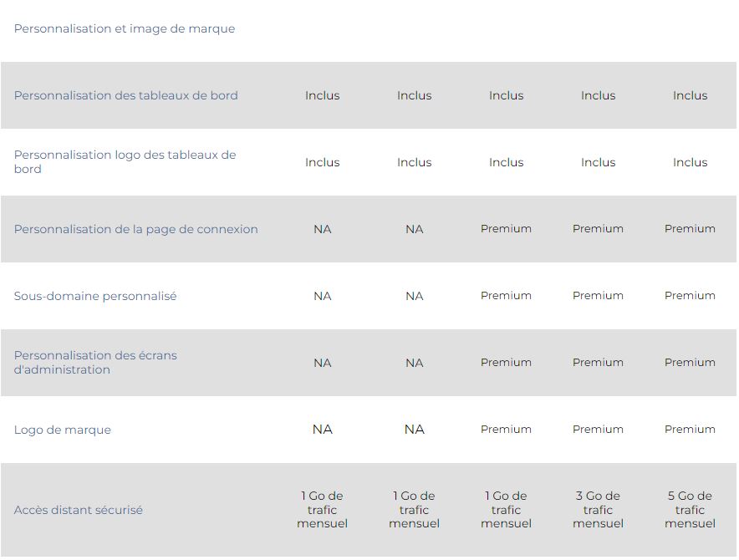Click the "Logo de marque" feature label
This screenshot has height=560, width=739.
[x=63, y=430]
